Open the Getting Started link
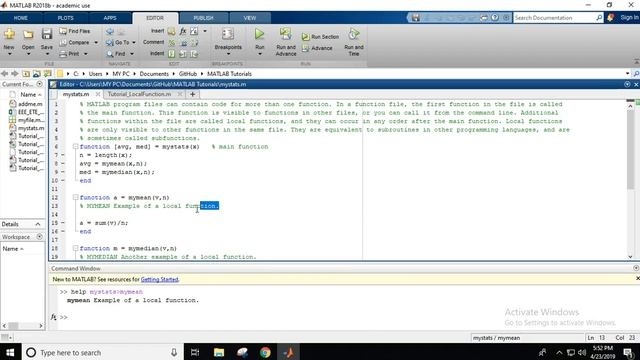 160,280
